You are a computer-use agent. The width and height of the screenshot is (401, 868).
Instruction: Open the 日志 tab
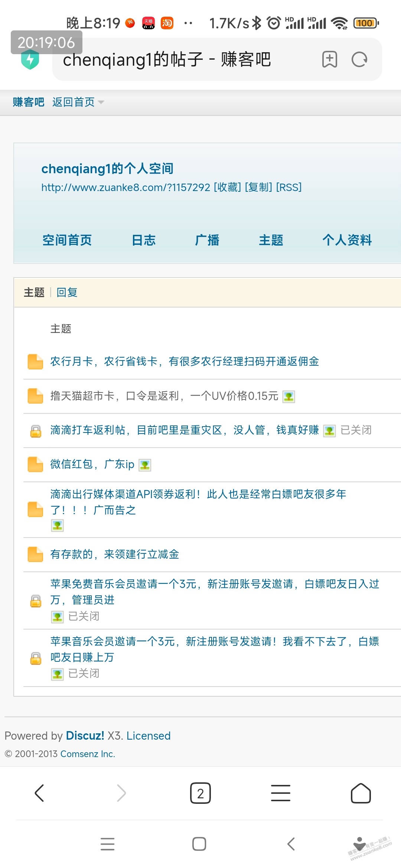click(144, 240)
